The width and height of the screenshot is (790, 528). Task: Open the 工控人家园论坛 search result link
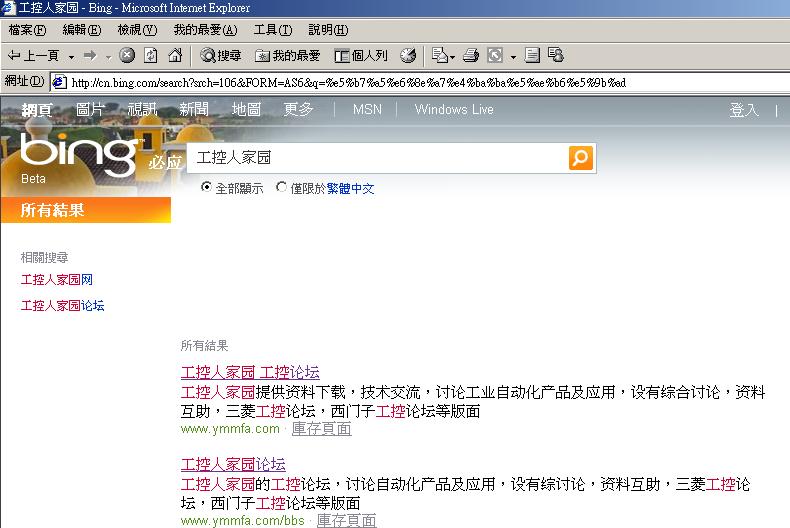coord(233,464)
